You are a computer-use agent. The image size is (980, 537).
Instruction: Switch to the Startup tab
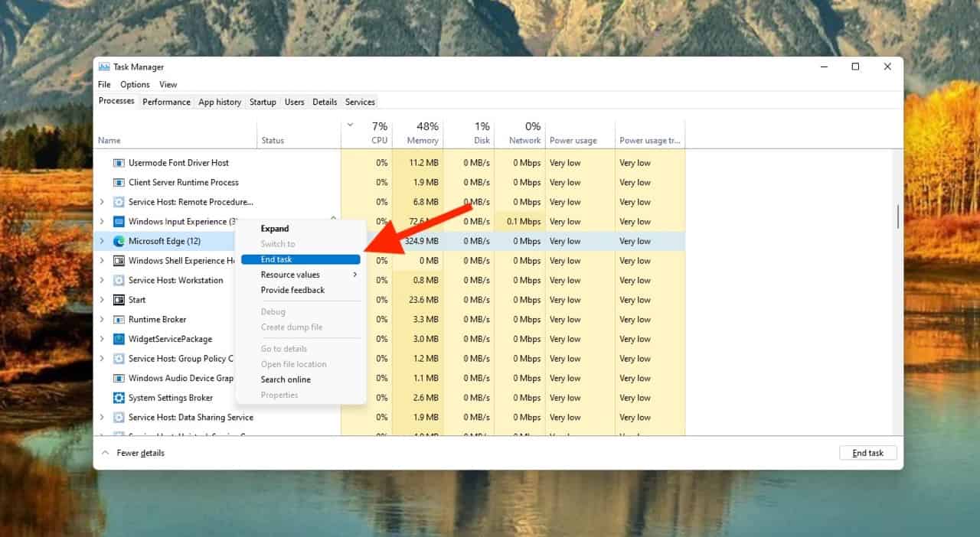tap(263, 102)
